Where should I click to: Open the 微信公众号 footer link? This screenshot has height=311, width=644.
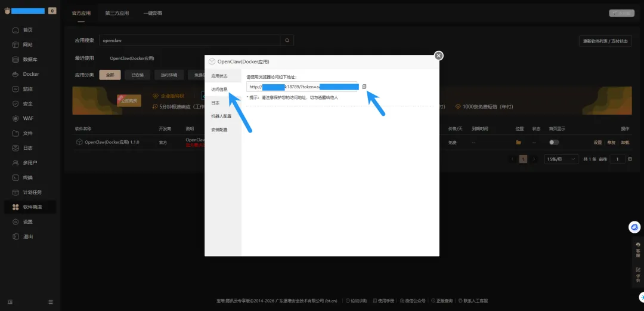413,301
